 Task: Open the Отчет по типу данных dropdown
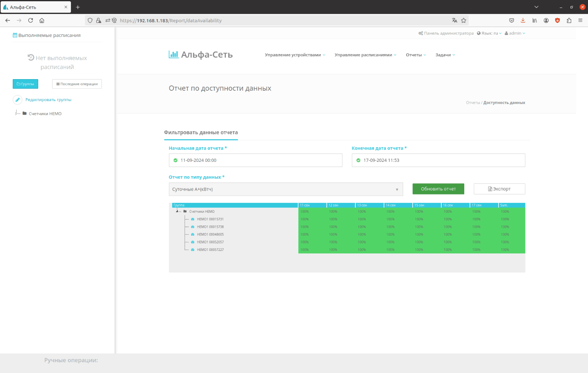pyautogui.click(x=286, y=189)
